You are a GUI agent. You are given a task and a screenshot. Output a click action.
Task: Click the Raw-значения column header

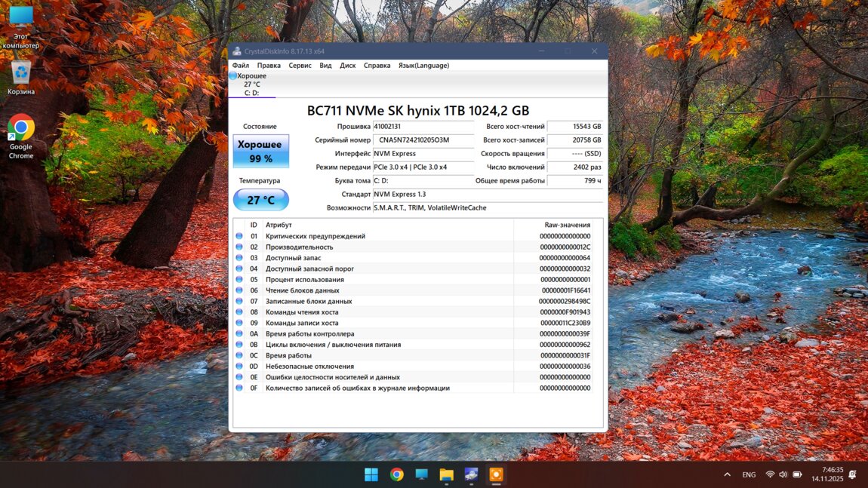click(567, 225)
